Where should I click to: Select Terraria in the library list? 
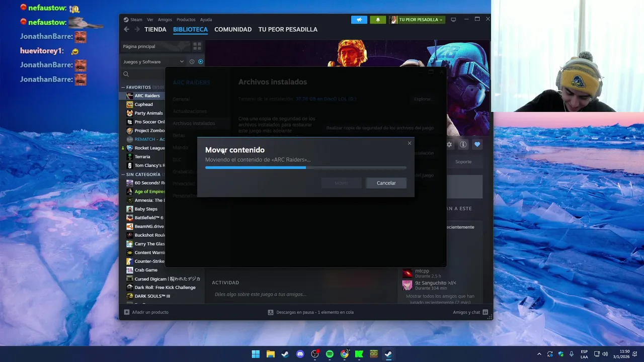pyautogui.click(x=142, y=157)
